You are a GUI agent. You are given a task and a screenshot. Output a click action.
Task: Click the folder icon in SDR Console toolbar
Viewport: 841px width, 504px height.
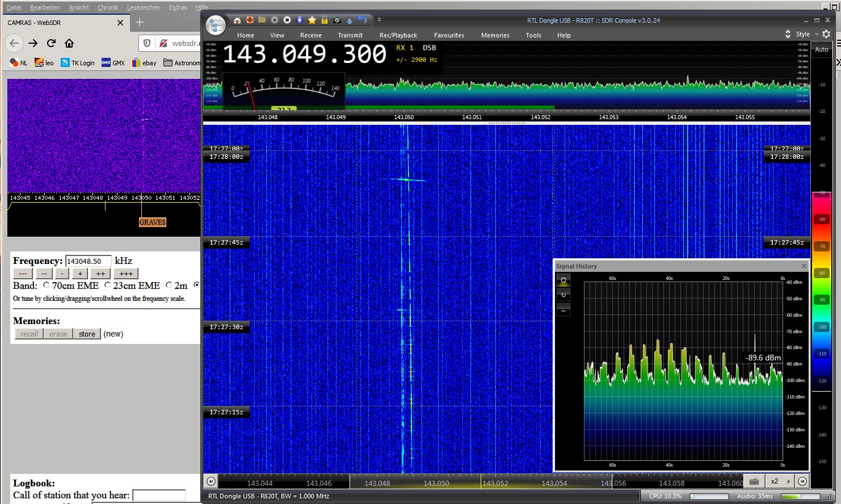[x=262, y=20]
